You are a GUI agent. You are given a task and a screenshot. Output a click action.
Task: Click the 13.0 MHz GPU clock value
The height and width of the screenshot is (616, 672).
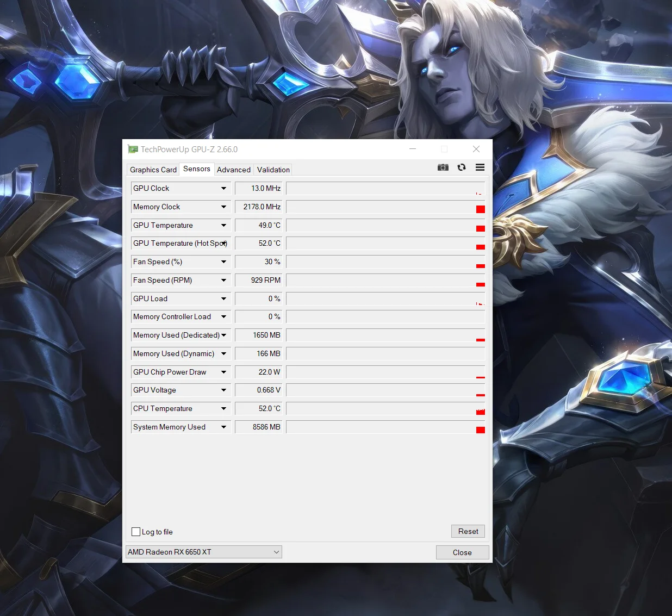point(259,188)
